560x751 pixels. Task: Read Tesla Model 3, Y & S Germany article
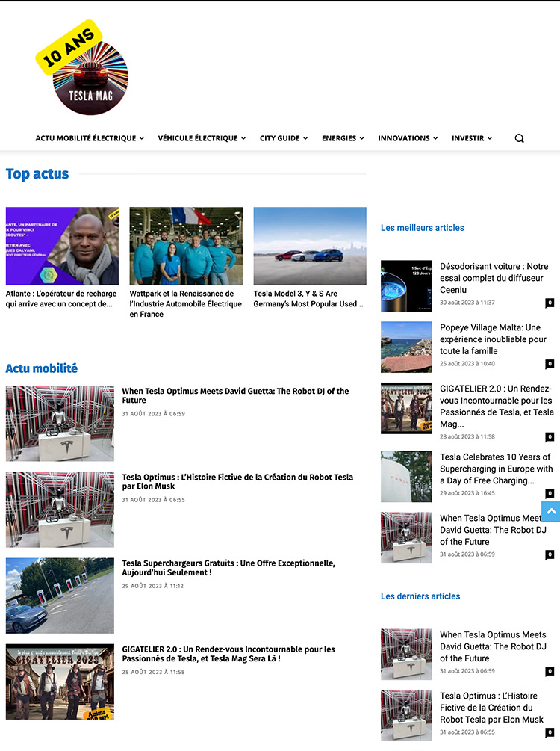(308, 299)
